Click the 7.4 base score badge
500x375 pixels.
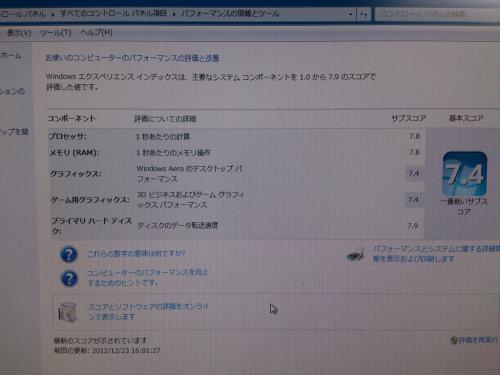465,174
